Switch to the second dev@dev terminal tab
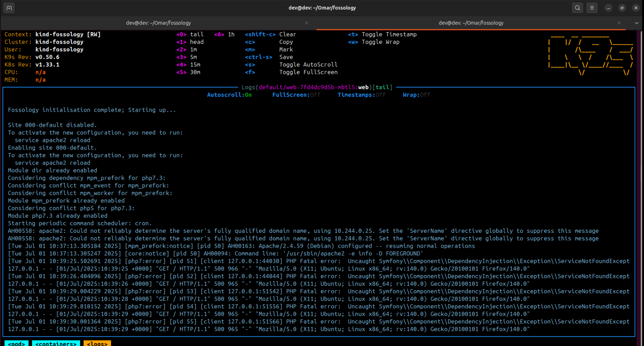 click(x=471, y=23)
